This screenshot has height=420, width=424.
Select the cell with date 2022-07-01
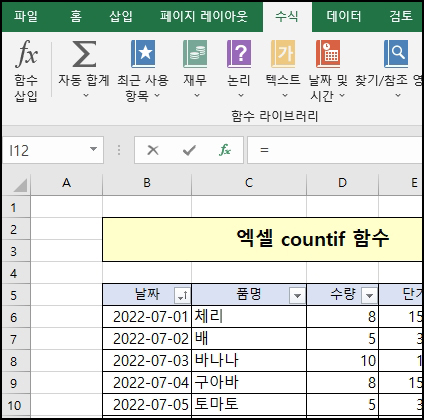[x=147, y=317]
